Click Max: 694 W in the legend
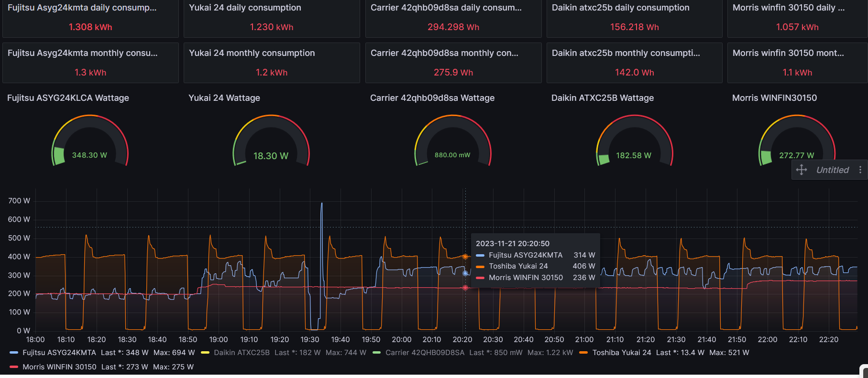The width and height of the screenshot is (868, 378). (174, 353)
